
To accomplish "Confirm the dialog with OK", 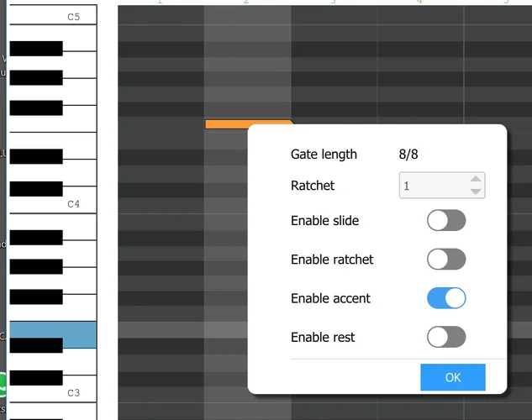I will [453, 377].
